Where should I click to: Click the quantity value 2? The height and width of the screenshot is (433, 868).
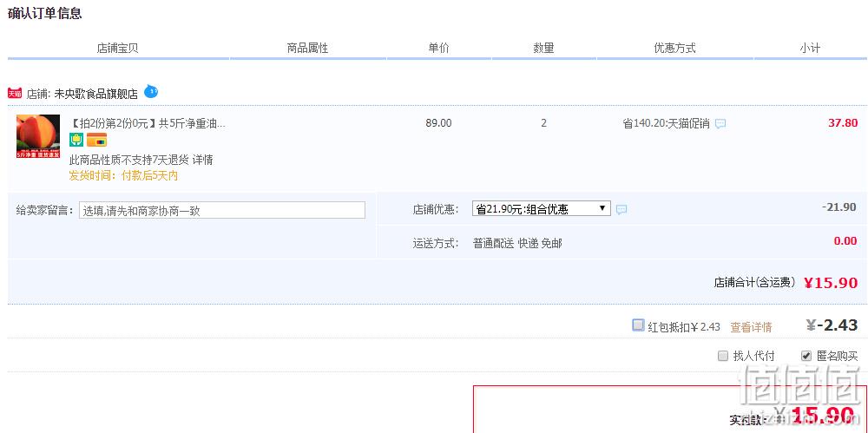543,123
